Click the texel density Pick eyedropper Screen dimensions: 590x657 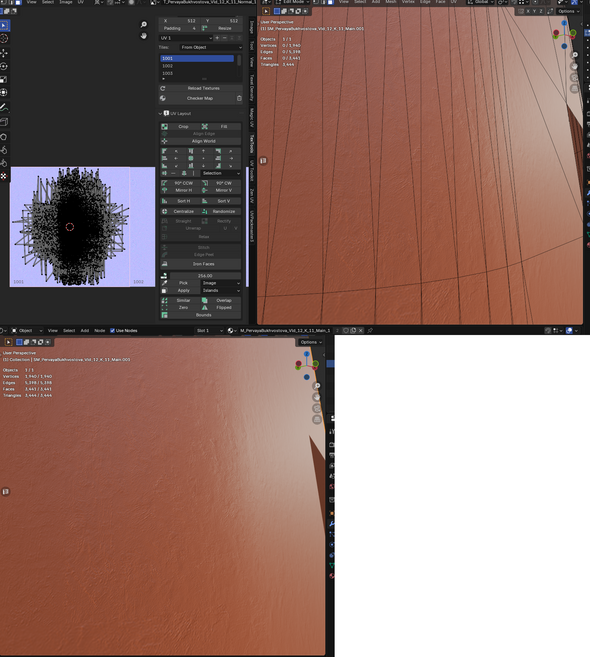[165, 283]
